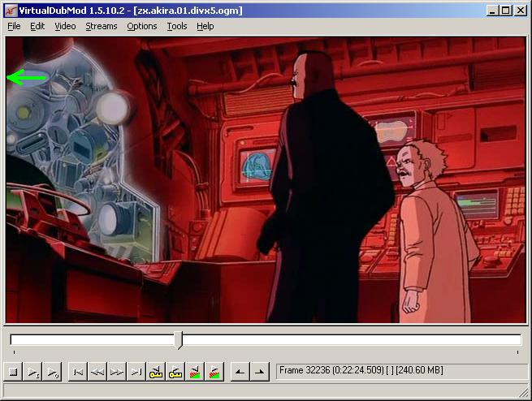The width and height of the screenshot is (532, 401).
Task: Jump to the end of video
Action: click(x=136, y=372)
